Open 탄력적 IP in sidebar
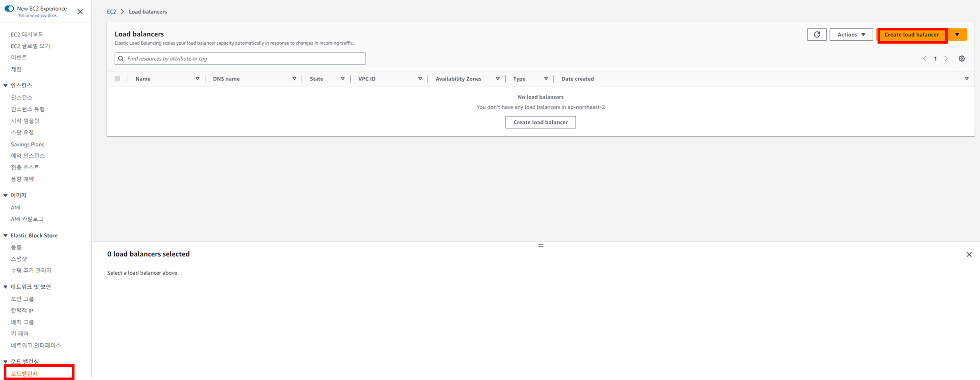 coord(22,310)
